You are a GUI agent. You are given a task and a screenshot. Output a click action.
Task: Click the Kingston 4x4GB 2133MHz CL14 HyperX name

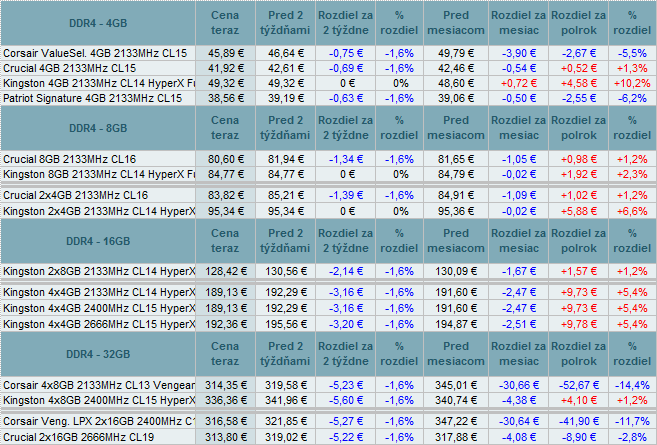(99, 292)
